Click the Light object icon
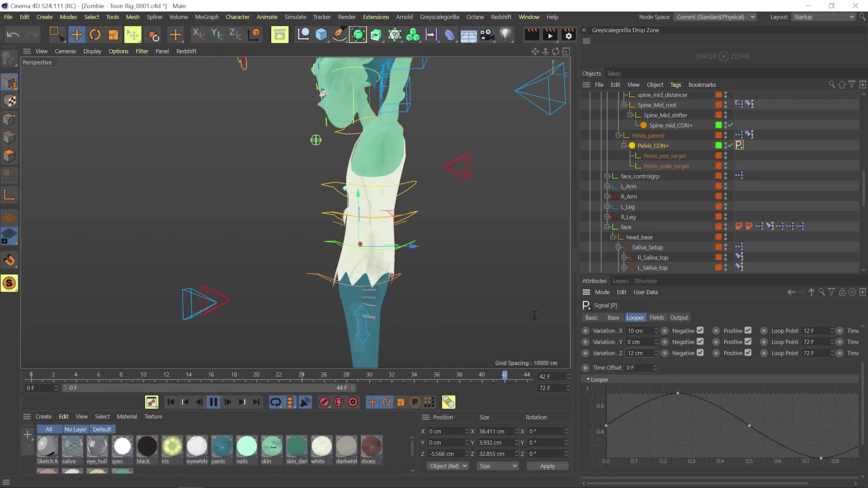The height and width of the screenshot is (488, 868). (x=505, y=35)
